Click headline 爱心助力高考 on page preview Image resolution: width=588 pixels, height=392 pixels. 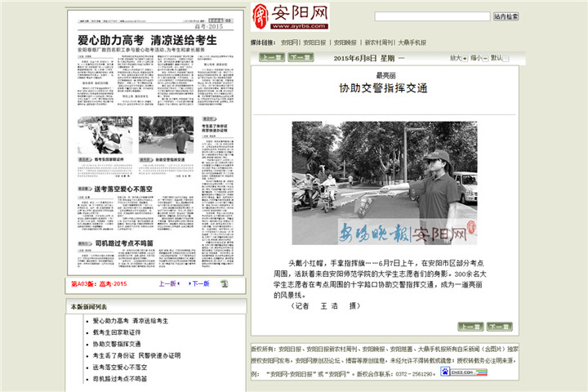click(x=147, y=40)
